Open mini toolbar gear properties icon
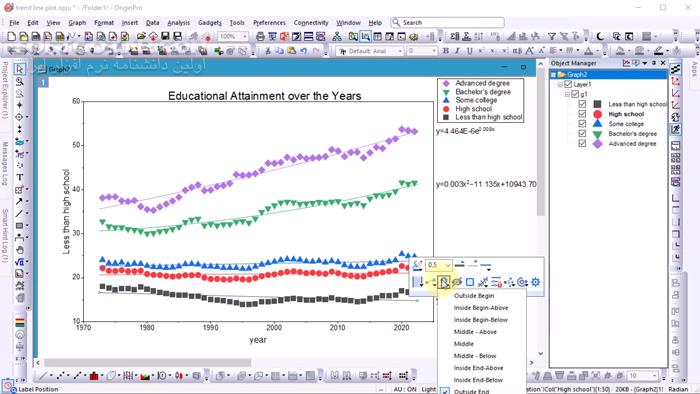The width and height of the screenshot is (700, 394). pyautogui.click(x=535, y=282)
